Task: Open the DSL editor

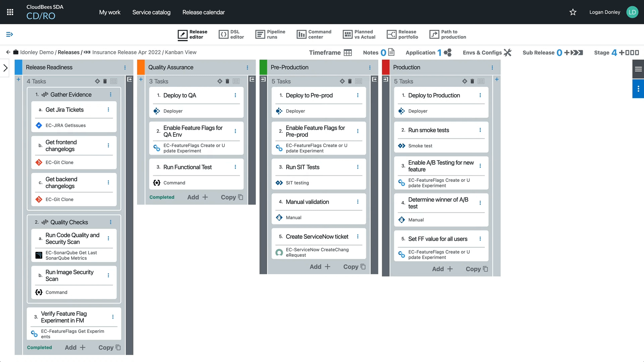Action: pyautogui.click(x=231, y=35)
